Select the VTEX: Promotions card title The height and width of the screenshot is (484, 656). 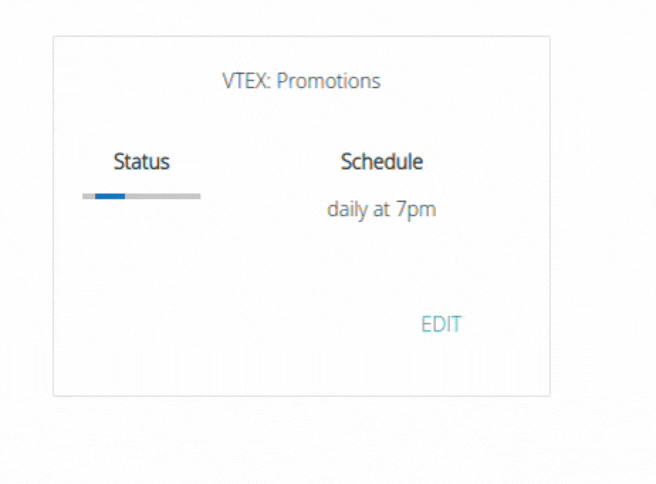301,81
